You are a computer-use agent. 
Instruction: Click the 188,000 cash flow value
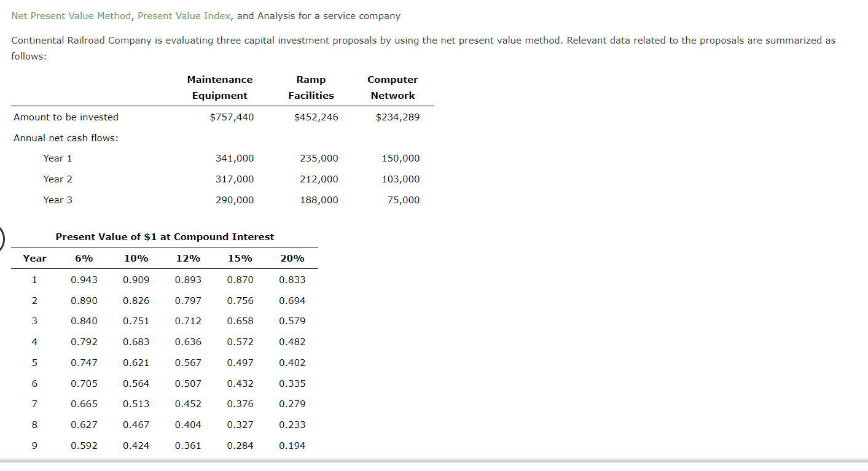[x=319, y=200]
